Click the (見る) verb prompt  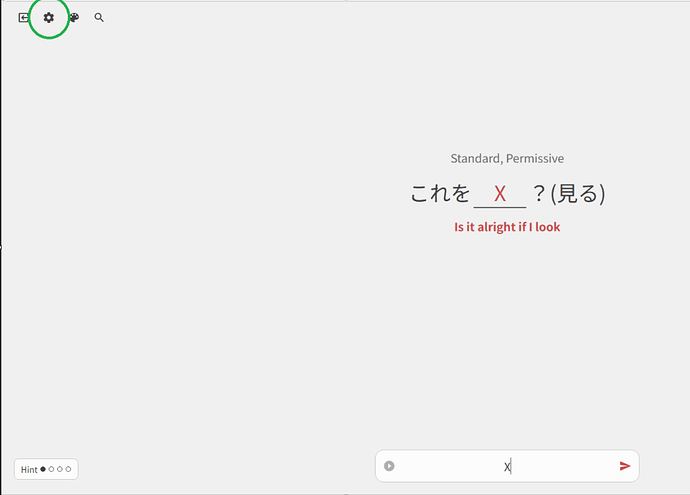(x=578, y=194)
